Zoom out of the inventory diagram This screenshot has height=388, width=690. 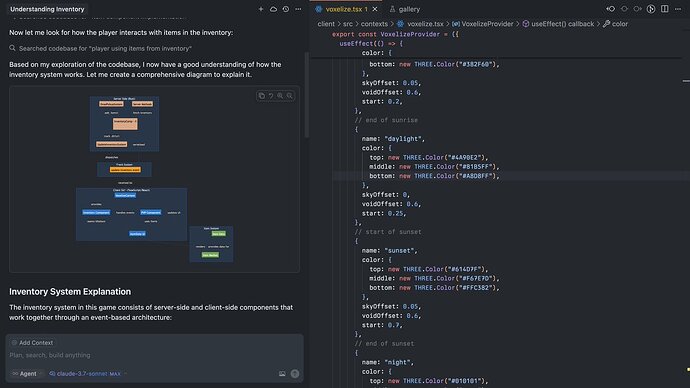pos(290,95)
